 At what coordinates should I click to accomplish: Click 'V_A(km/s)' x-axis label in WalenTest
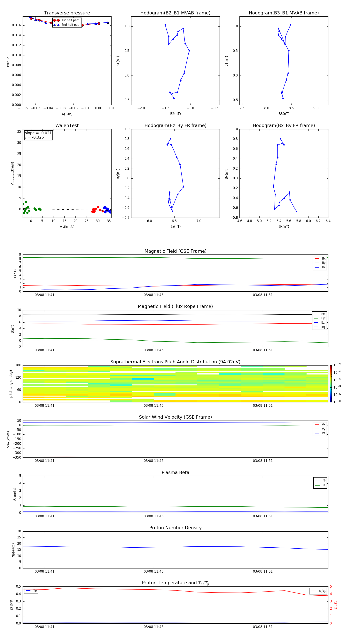[67, 227]
